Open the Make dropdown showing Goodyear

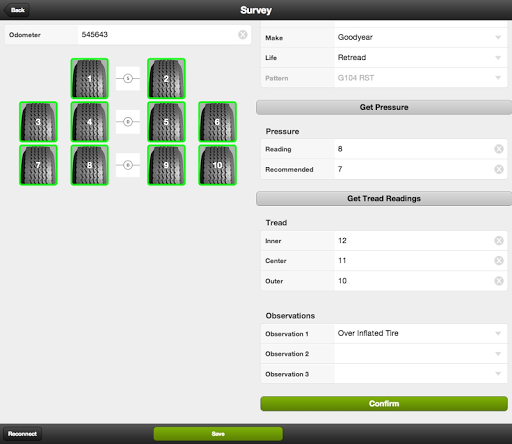pyautogui.click(x=420, y=37)
